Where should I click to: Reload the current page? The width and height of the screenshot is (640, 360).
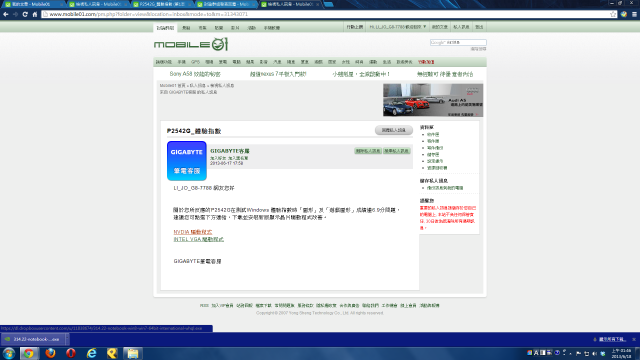(25, 14)
